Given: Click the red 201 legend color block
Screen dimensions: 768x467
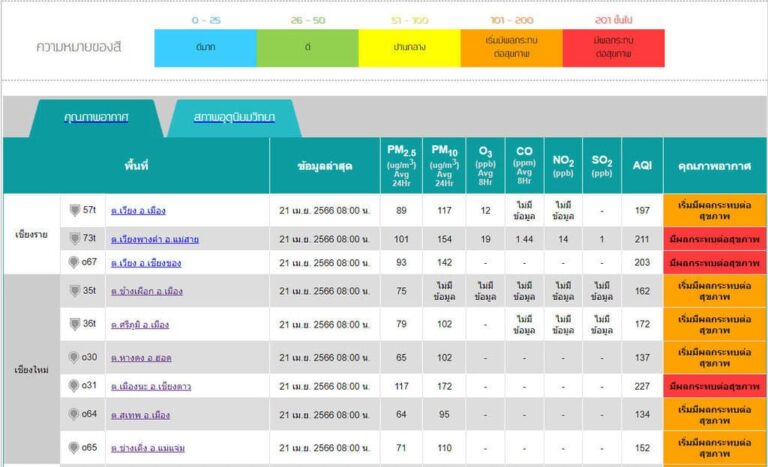Looking at the screenshot, I should 614,48.
